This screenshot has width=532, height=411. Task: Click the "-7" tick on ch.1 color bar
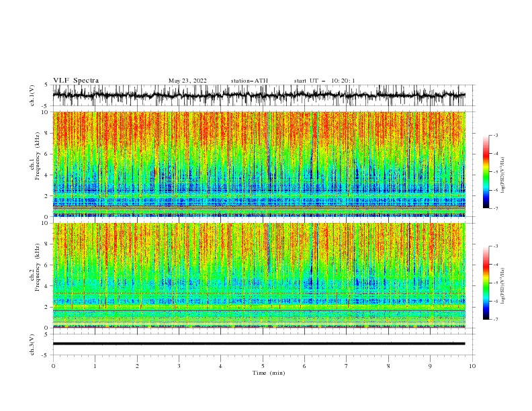coord(495,208)
